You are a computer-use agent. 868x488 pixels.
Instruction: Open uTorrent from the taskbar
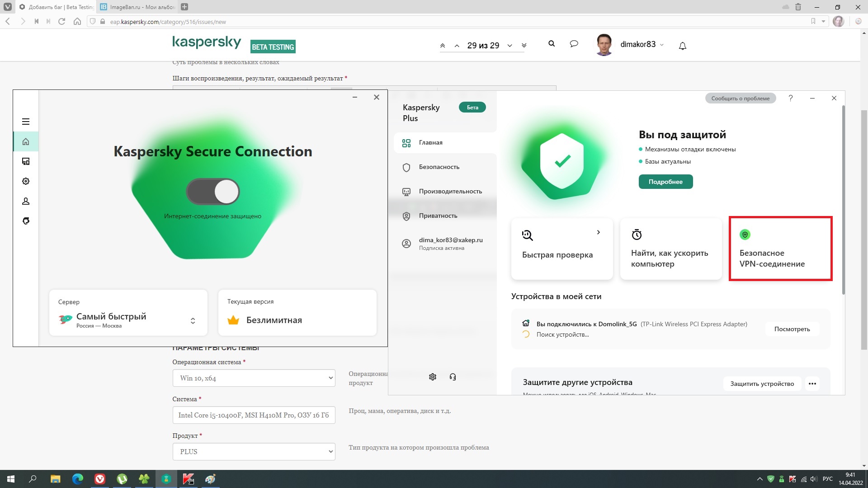pyautogui.click(x=122, y=479)
